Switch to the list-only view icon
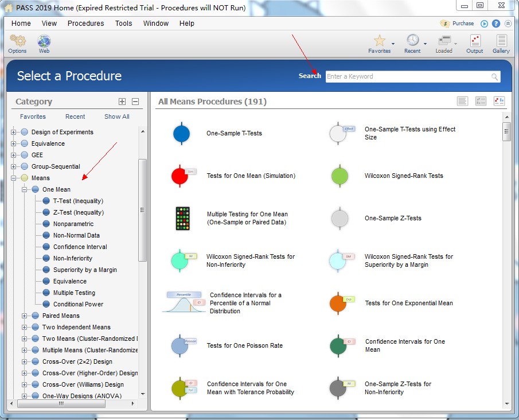This screenshot has width=519, height=420. [462, 101]
